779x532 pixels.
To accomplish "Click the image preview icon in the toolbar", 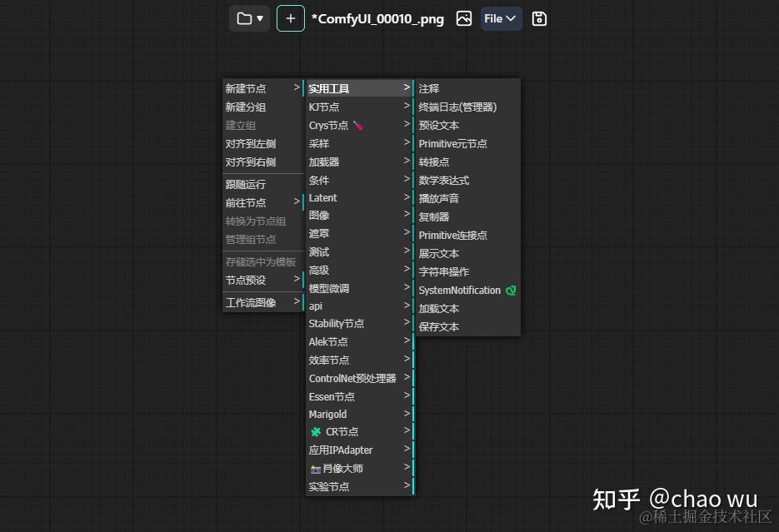I will [x=464, y=18].
